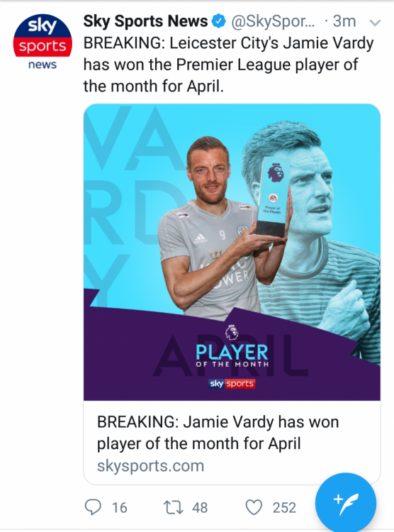
Task: Open the link card headline about Vardy
Action: point(218,433)
